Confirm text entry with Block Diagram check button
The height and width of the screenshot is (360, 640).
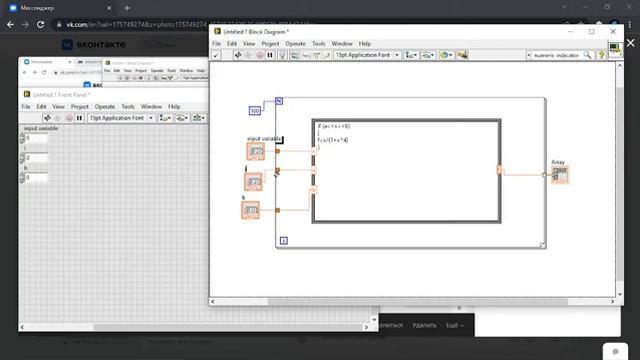click(216, 55)
